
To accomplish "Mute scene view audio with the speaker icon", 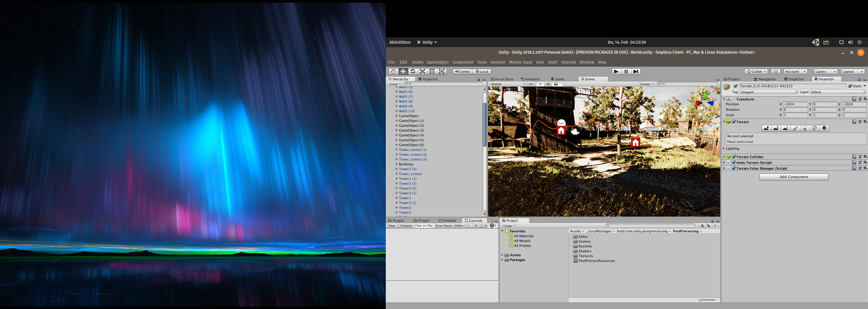I will point(548,84).
